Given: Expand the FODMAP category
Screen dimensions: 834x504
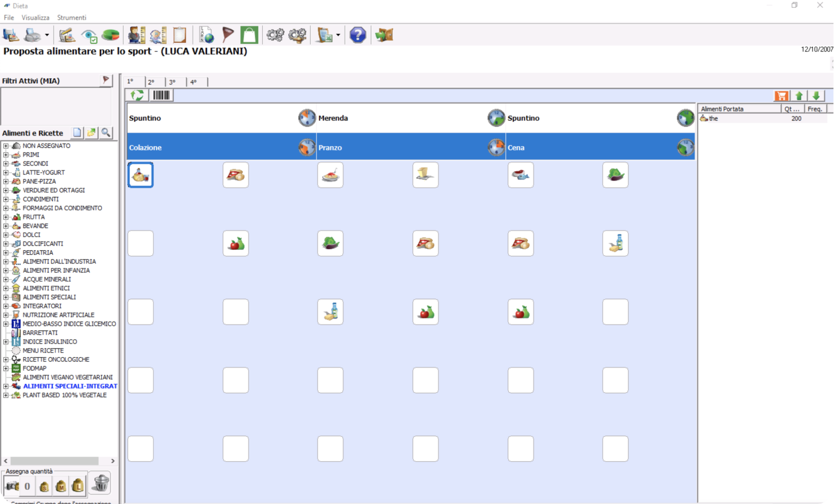Looking at the screenshot, I should [x=6, y=368].
